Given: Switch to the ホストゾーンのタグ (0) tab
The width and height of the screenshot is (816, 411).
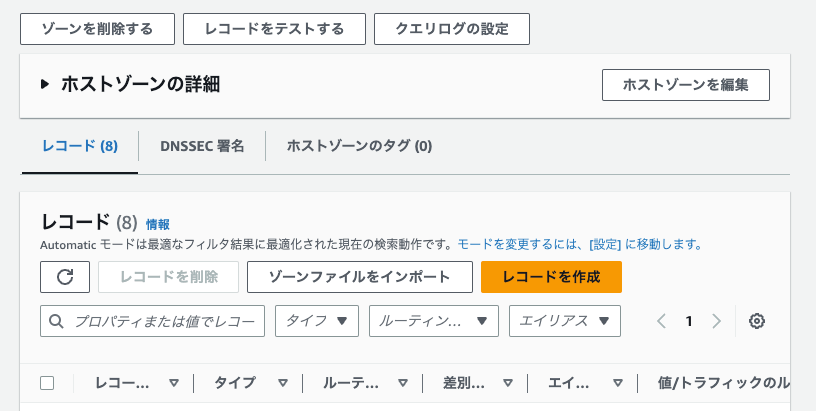Looking at the screenshot, I should click(x=359, y=146).
